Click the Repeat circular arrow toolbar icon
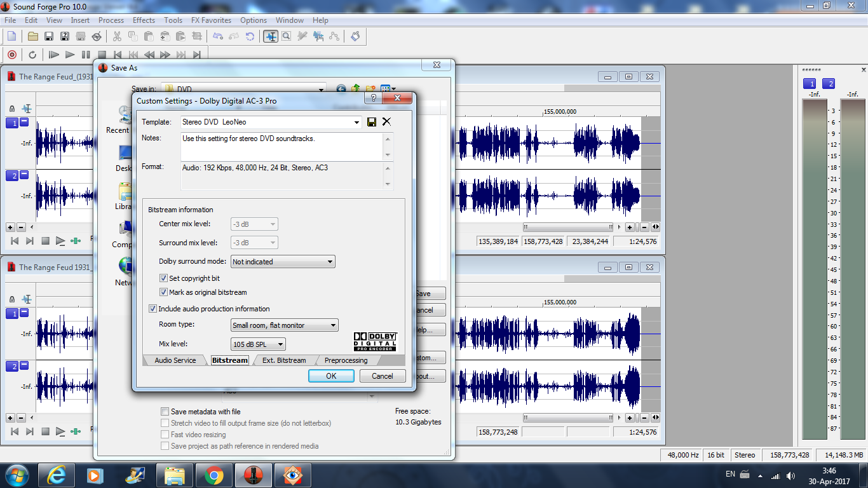The width and height of the screenshot is (868, 488). tap(250, 36)
